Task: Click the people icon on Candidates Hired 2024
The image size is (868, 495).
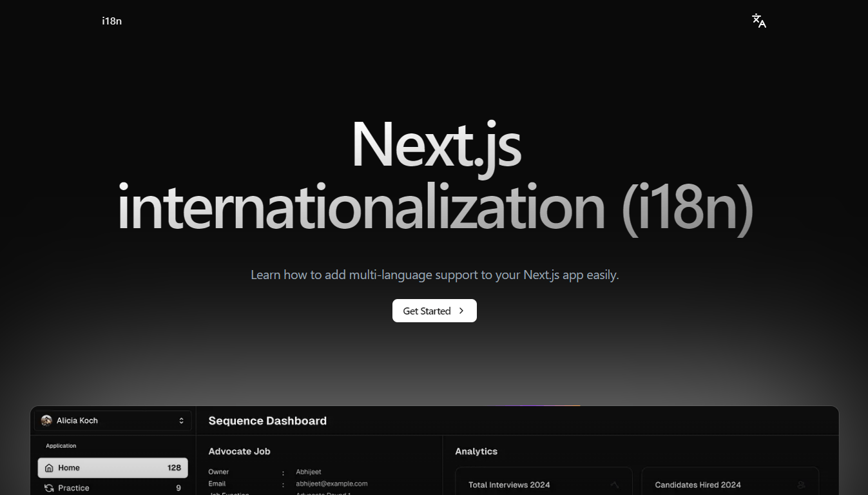Action: click(x=801, y=485)
